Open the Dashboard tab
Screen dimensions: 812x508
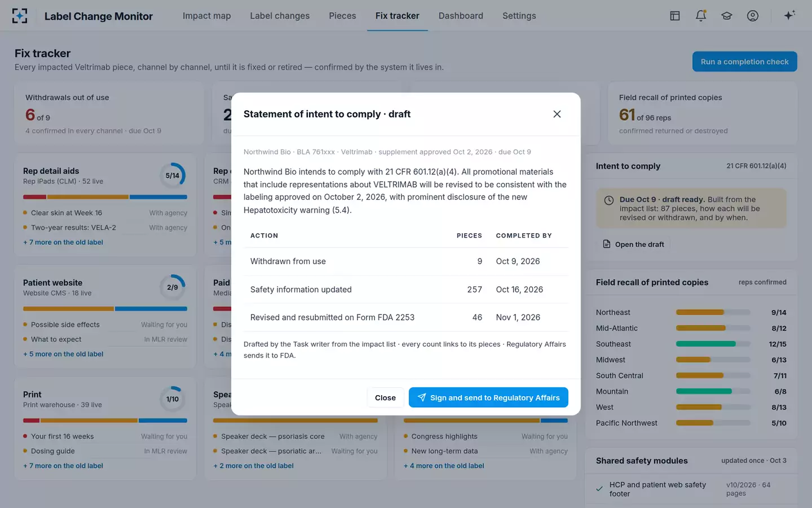click(x=461, y=16)
